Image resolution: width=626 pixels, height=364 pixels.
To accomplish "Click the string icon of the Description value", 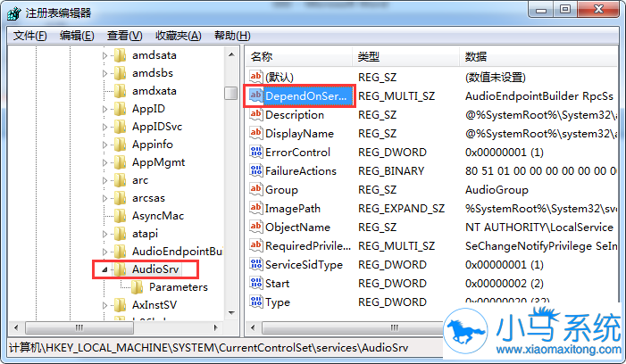I will tap(256, 114).
